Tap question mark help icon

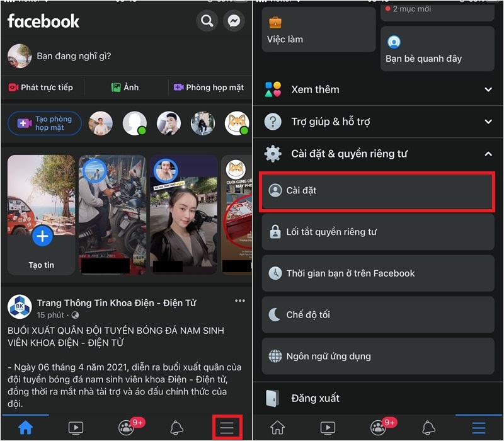click(x=273, y=122)
